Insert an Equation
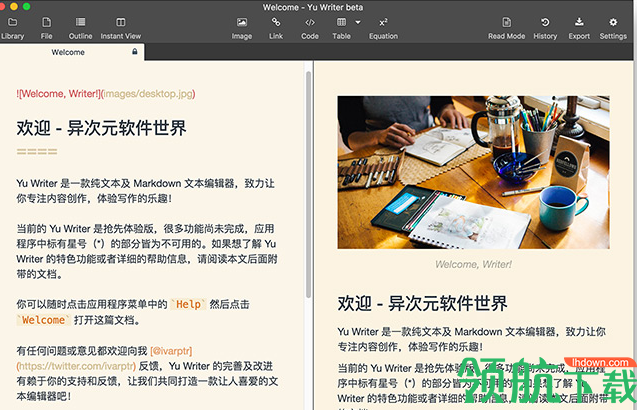 (x=383, y=28)
